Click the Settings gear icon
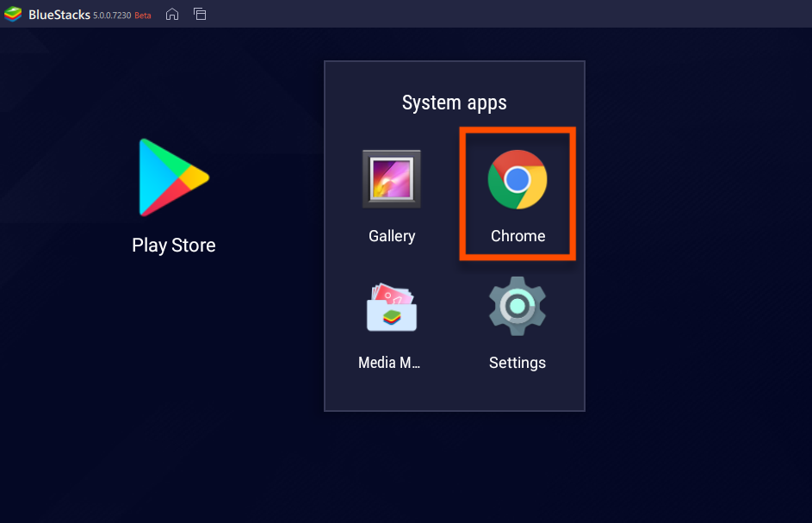812x523 pixels. tap(517, 306)
